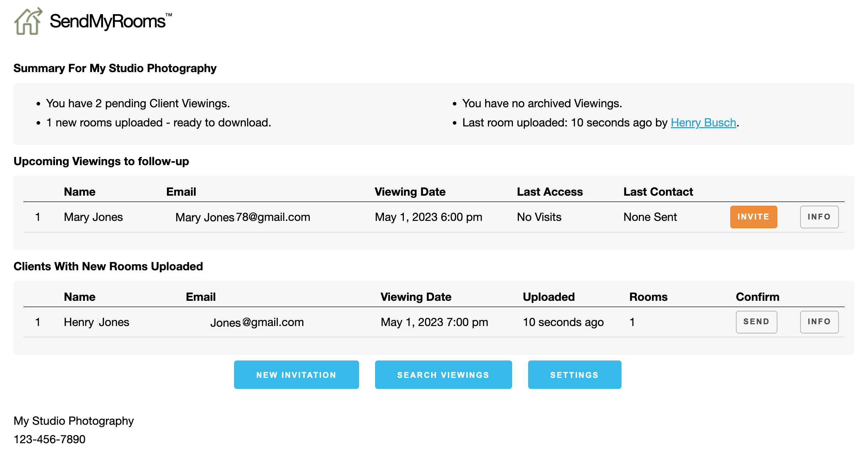The width and height of the screenshot is (868, 456).
Task: Click the SendMyRooms brand name text
Action: coord(108,21)
